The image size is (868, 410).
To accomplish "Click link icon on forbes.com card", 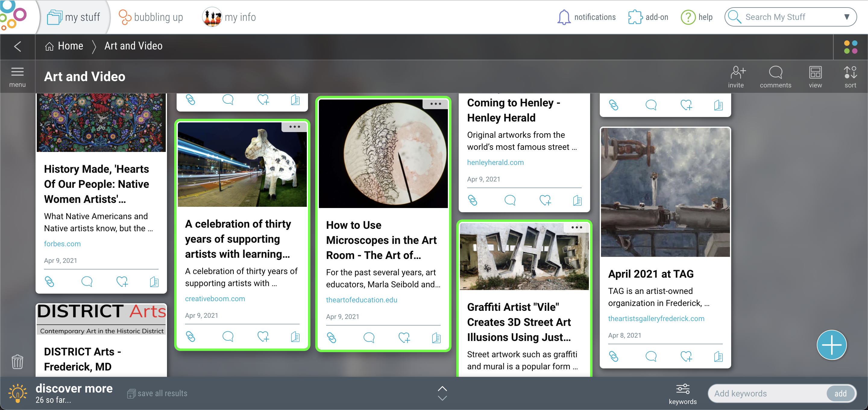I will (49, 281).
